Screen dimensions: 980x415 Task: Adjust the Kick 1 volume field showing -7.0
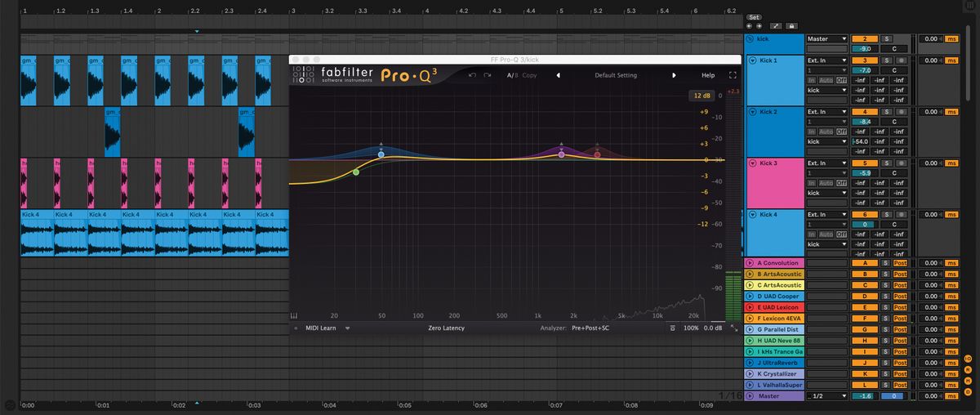863,71
